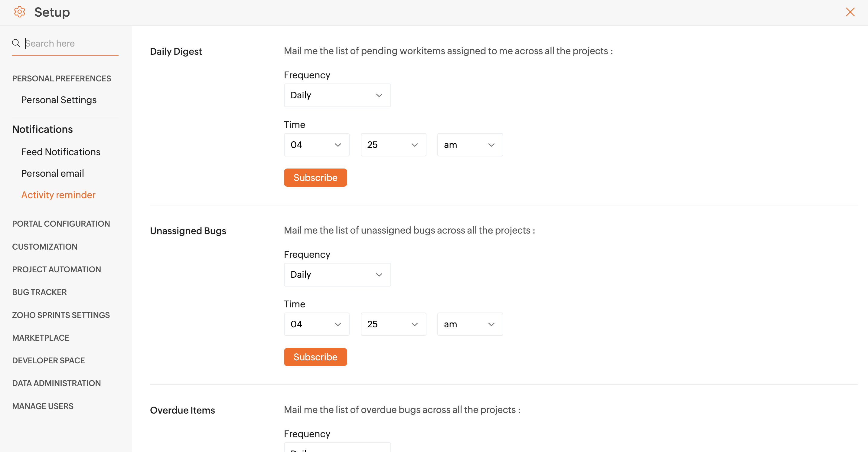The width and height of the screenshot is (868, 452).
Task: Click the Setup gear icon
Action: 20,12
